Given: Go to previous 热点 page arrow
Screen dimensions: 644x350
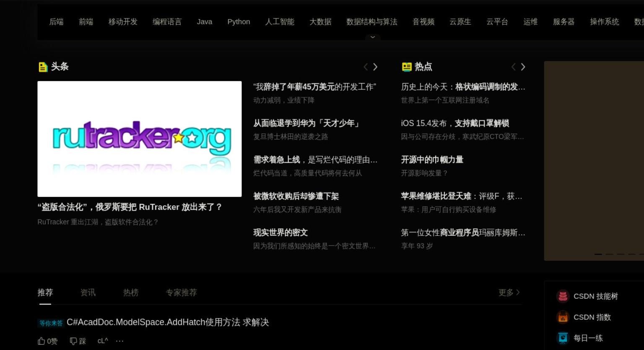Looking at the screenshot, I should [513, 67].
